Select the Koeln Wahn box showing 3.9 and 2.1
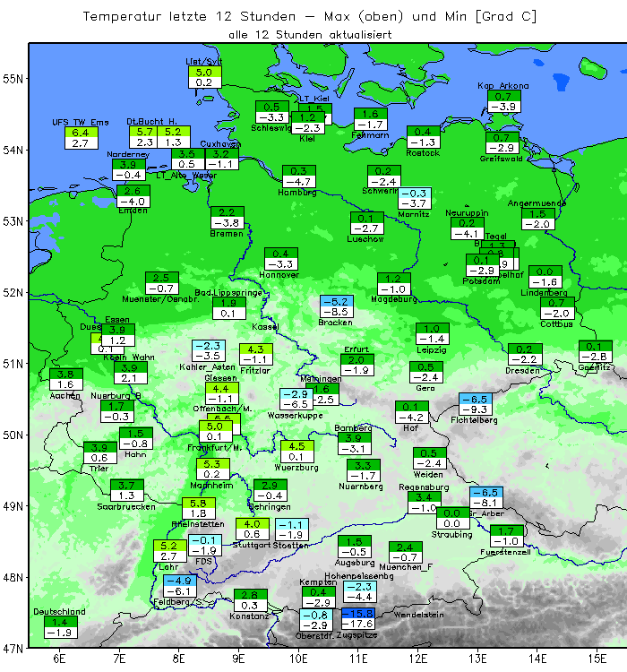627x672 pixels. [x=131, y=373]
